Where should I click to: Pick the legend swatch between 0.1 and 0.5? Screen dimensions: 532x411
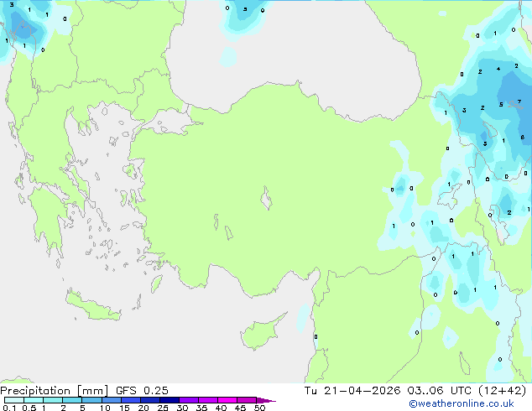click(x=14, y=400)
